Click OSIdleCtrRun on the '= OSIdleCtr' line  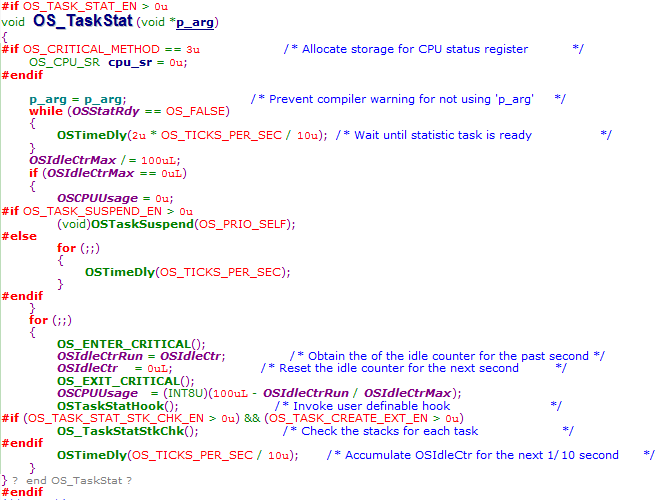point(100,356)
